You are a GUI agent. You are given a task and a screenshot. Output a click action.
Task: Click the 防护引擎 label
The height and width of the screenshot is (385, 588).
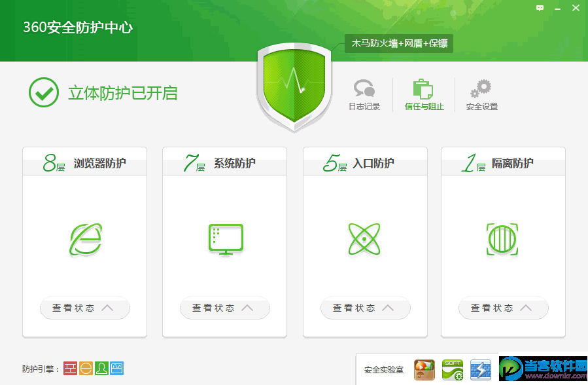point(41,369)
